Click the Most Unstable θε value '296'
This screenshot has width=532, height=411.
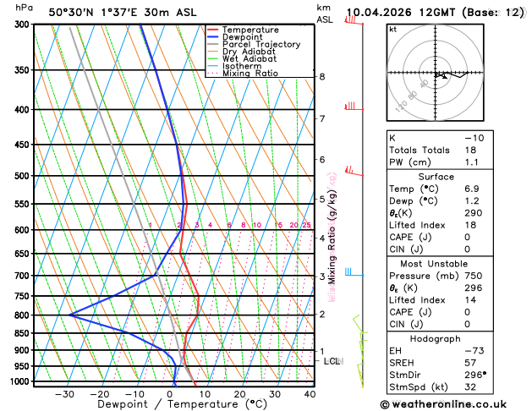(474, 288)
